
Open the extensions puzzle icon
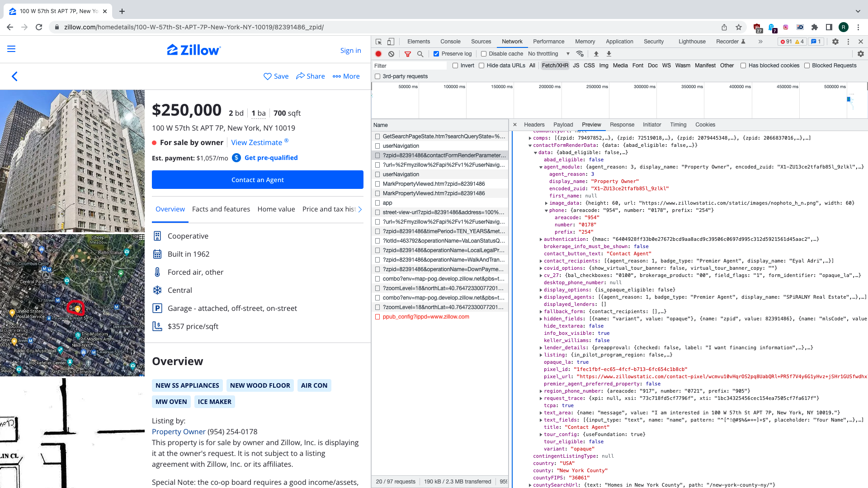(815, 27)
